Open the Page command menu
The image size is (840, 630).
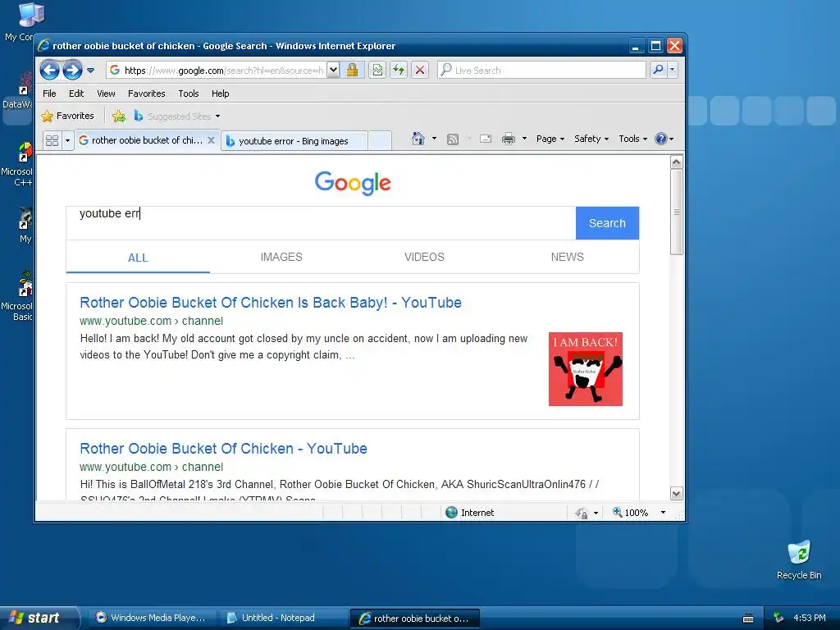(x=550, y=139)
